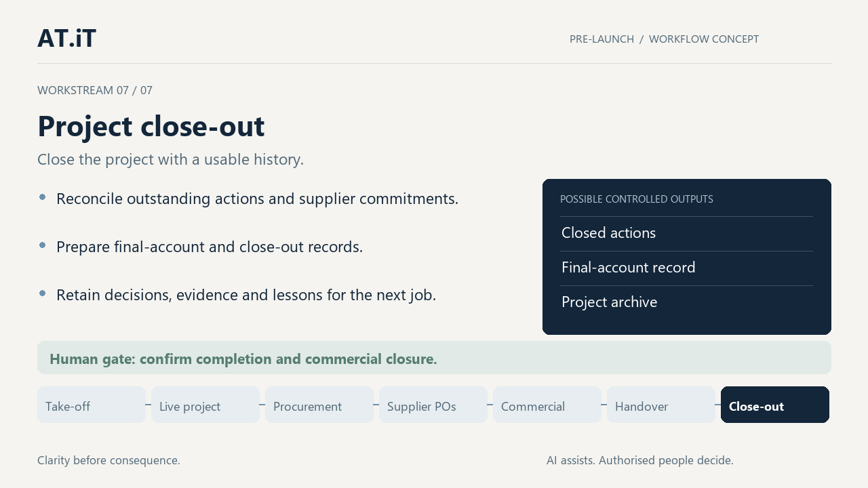
Task: Select the AI assists footer text
Action: tap(640, 460)
